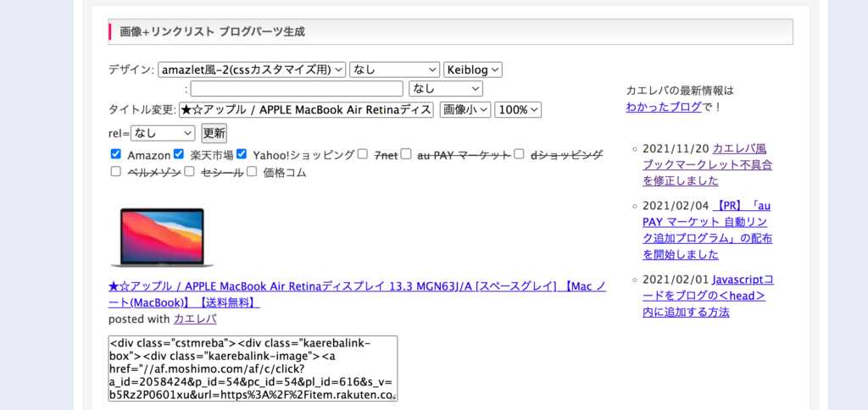Open the カエレバ link after 'posted with'
The height and width of the screenshot is (410, 868).
[x=195, y=319]
